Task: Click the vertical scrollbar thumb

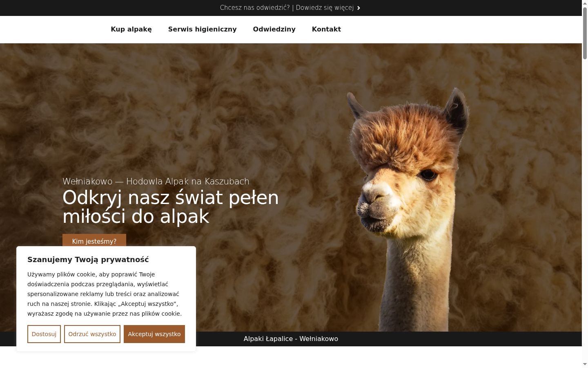Action: pos(585,34)
